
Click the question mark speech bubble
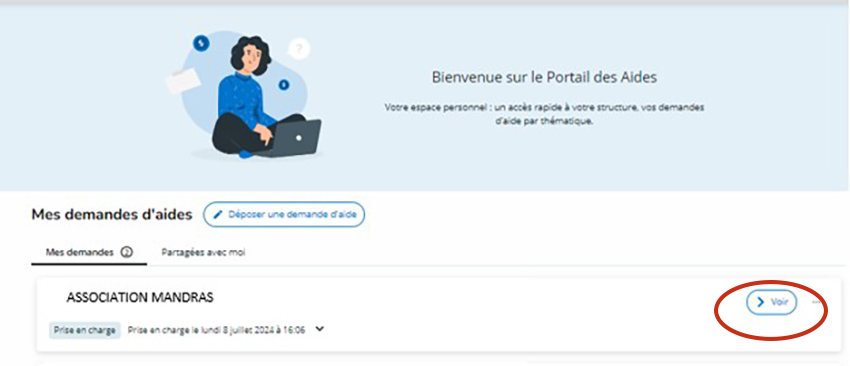(x=298, y=49)
